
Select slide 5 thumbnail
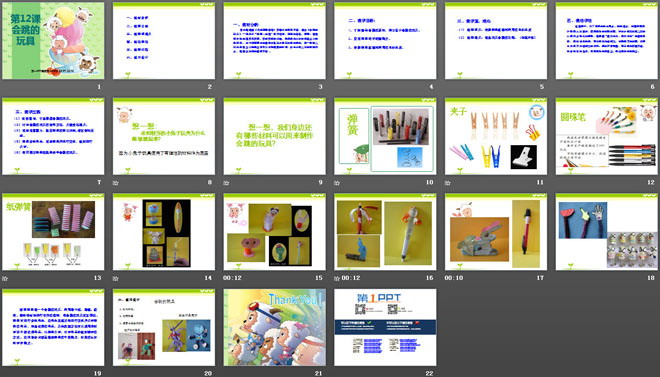tap(496, 41)
